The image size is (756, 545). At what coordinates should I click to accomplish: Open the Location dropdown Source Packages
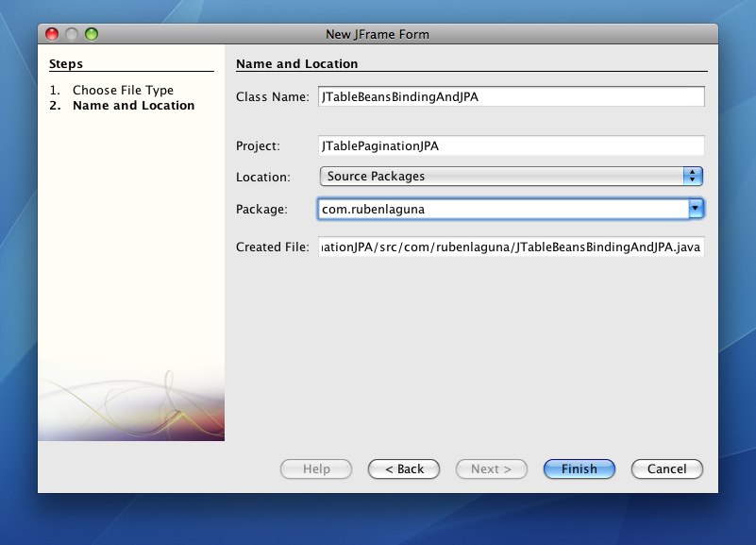[511, 176]
